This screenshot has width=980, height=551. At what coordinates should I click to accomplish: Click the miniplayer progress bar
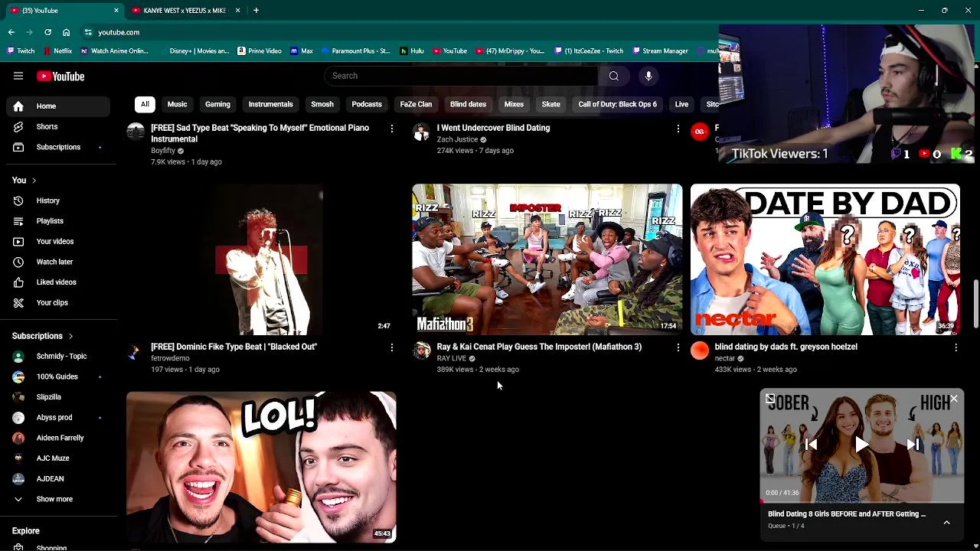point(862,503)
